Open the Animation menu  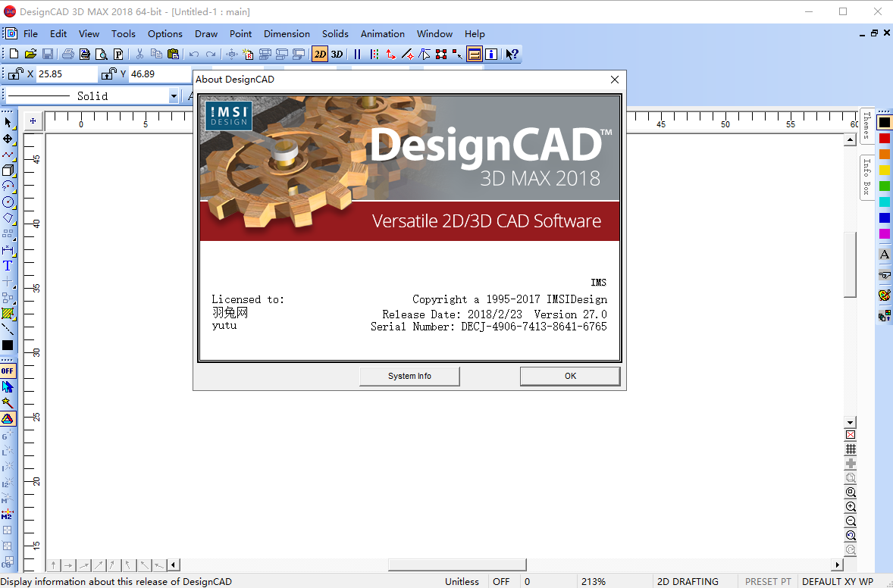tap(382, 34)
